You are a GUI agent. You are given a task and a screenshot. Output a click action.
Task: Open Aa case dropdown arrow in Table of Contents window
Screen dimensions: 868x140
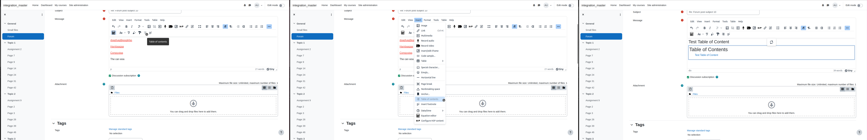703,34
